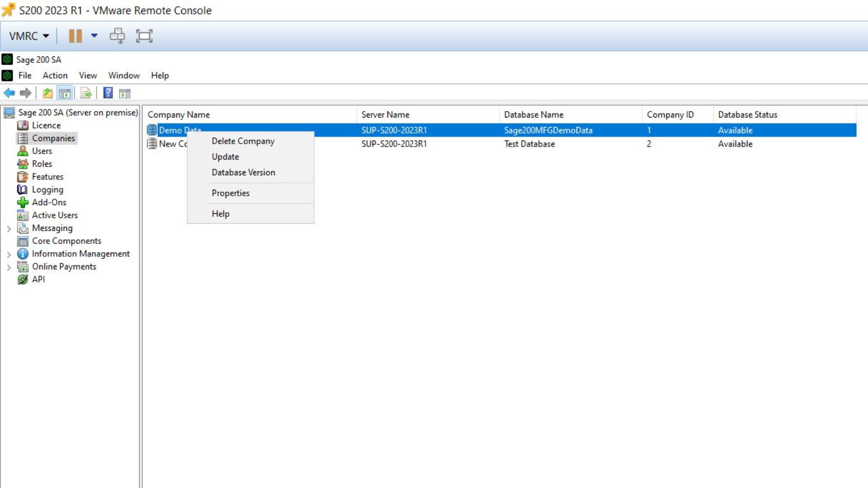Open Active Users tree node
This screenshot has height=488, width=868.
[x=55, y=215]
